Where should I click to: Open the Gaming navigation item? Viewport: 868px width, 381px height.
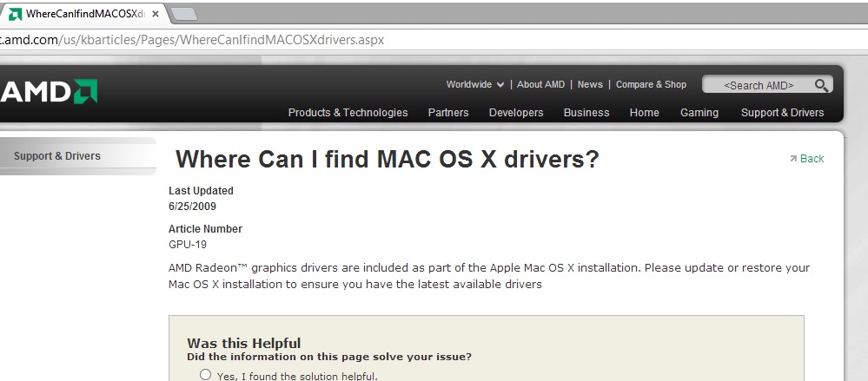click(699, 113)
